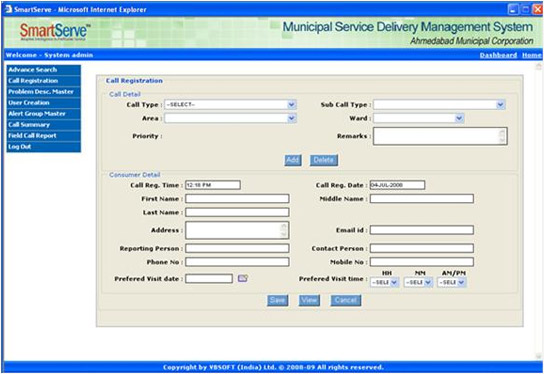The width and height of the screenshot is (544, 374).
Task: Click the Contact Person input field
Action: tap(422, 248)
